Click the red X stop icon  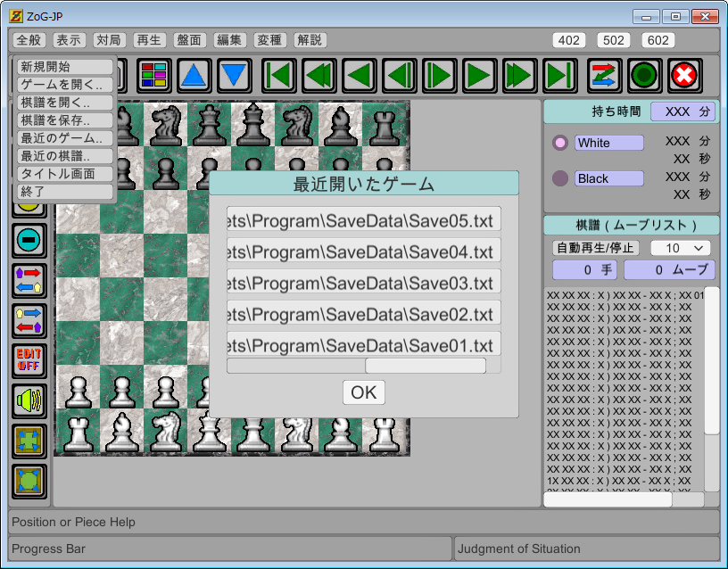click(x=685, y=76)
